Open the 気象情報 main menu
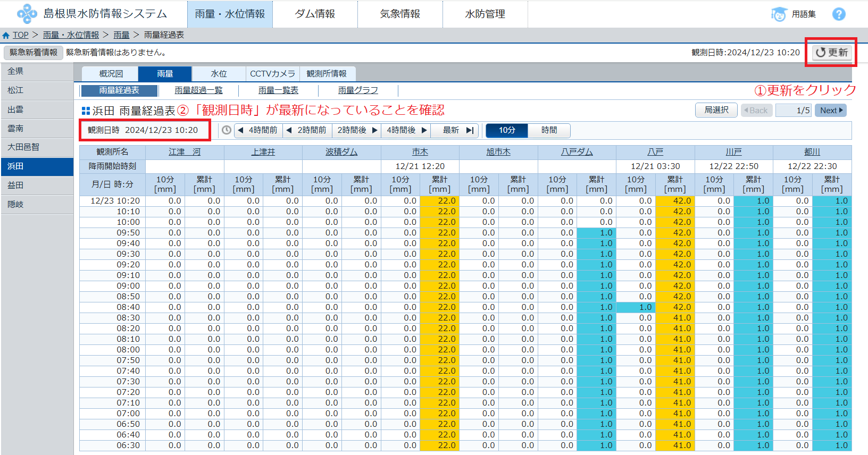Screen dimensions: 868x455 (x=400, y=14)
